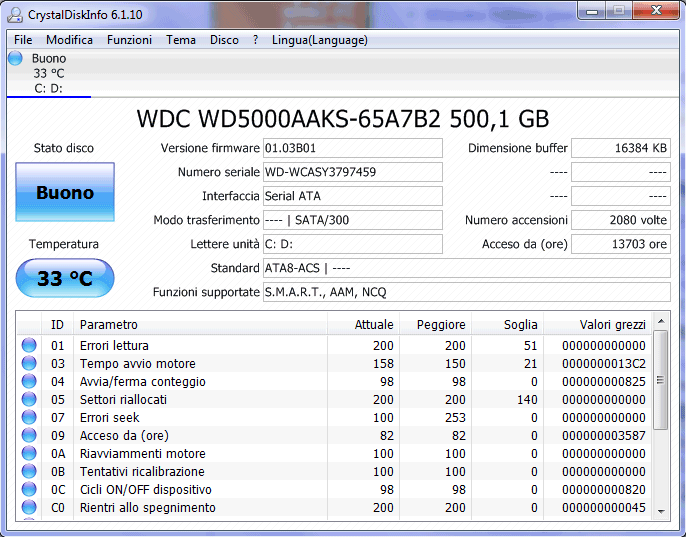Open the File menu
Image resolution: width=686 pixels, height=537 pixels.
click(23, 40)
